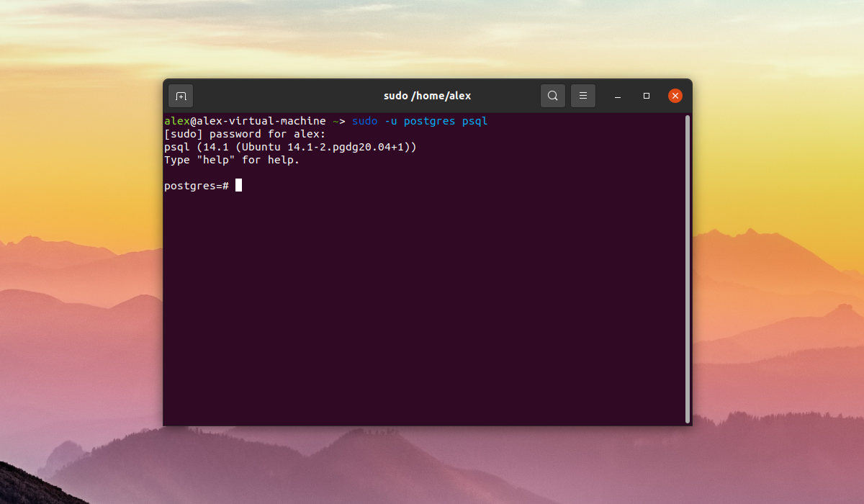Click the desktop wallpaper outside the terminal

click(778, 180)
